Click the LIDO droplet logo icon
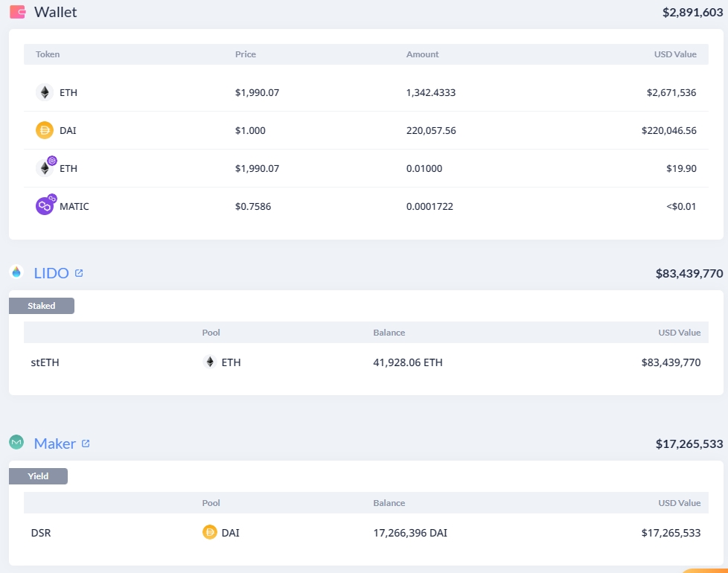 click(x=16, y=272)
